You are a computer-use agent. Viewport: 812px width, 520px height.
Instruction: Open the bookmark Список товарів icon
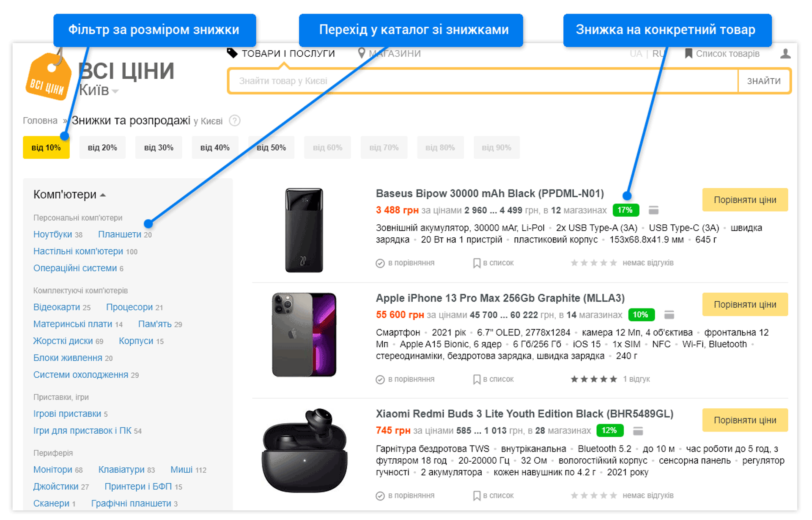click(x=689, y=54)
